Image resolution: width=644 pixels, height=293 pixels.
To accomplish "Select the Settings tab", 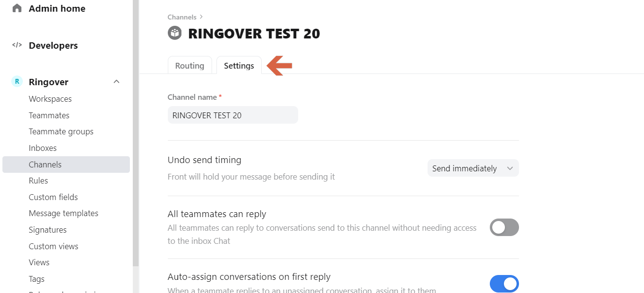I will click(239, 65).
